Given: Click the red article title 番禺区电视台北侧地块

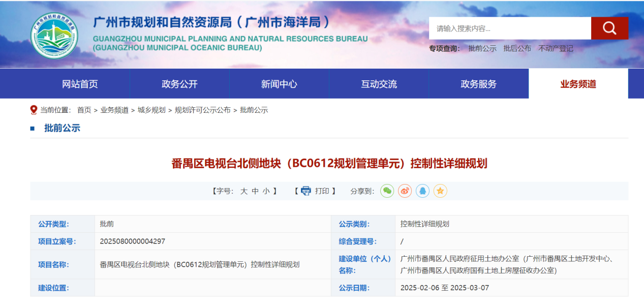Looking at the screenshot, I should click(329, 164).
